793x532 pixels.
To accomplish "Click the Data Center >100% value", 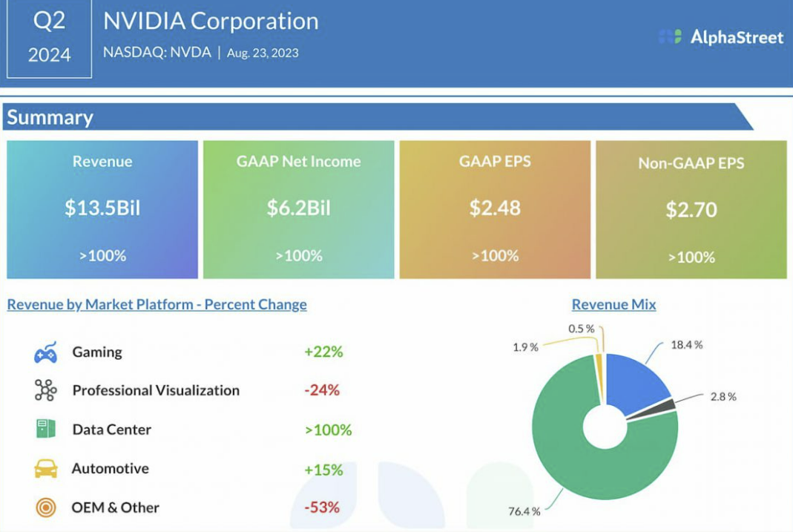I will pos(328,430).
